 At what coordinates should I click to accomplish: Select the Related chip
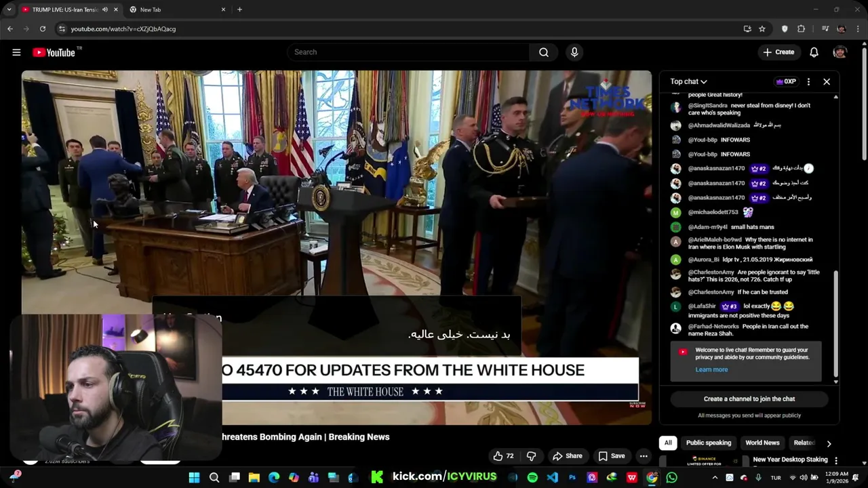tap(804, 443)
